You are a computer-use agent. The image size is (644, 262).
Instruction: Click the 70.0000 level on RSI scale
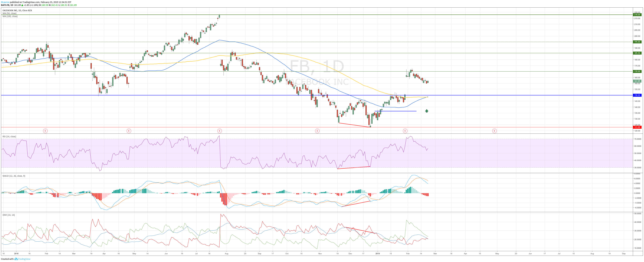[x=637, y=139]
